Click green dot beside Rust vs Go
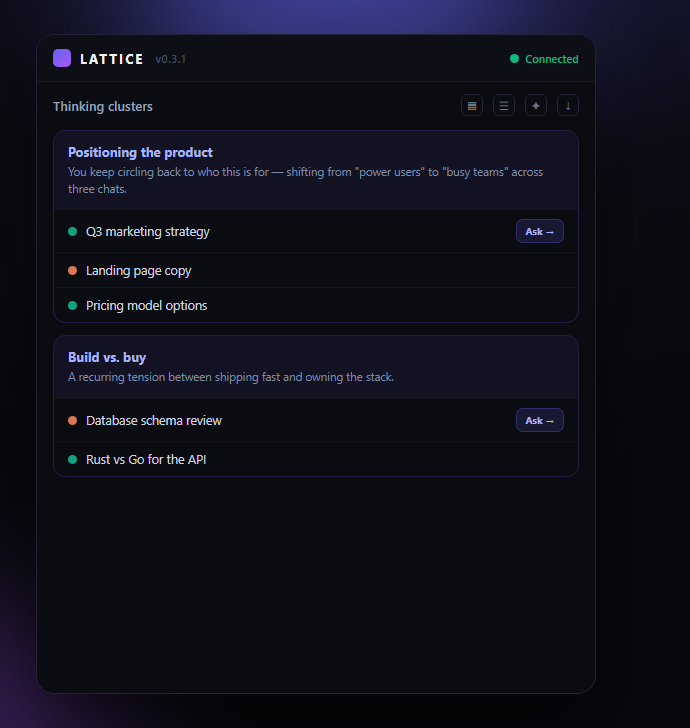690x728 pixels. coord(72,459)
